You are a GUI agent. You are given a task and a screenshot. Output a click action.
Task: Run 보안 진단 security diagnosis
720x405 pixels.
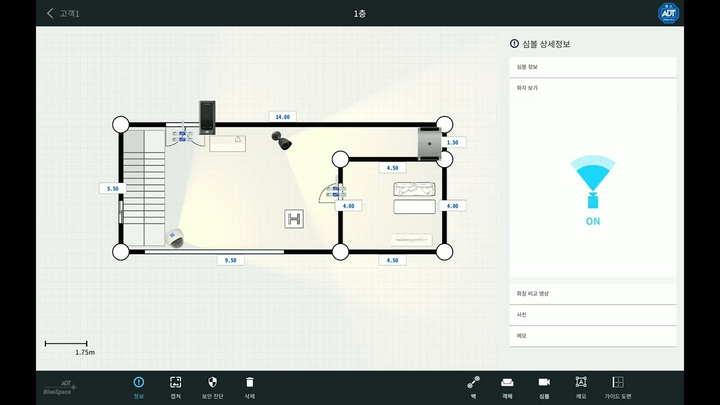pyautogui.click(x=212, y=386)
